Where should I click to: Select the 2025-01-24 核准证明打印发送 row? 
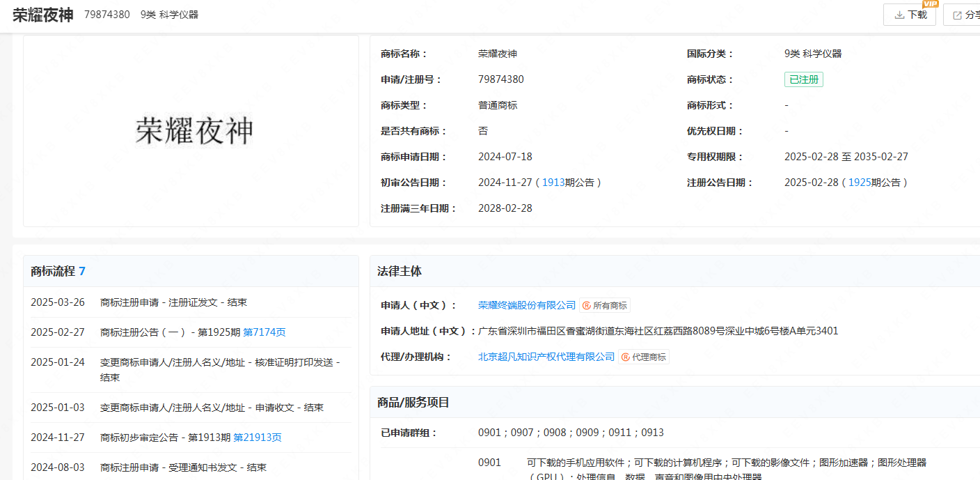pyautogui.click(x=191, y=370)
